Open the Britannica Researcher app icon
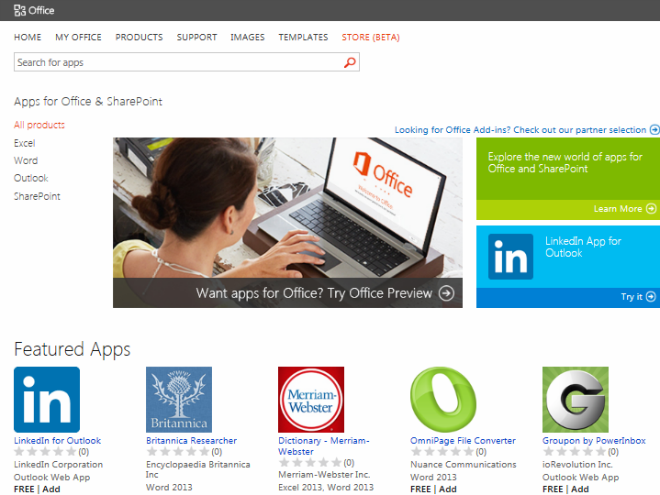This screenshot has width=660, height=495. point(179,399)
